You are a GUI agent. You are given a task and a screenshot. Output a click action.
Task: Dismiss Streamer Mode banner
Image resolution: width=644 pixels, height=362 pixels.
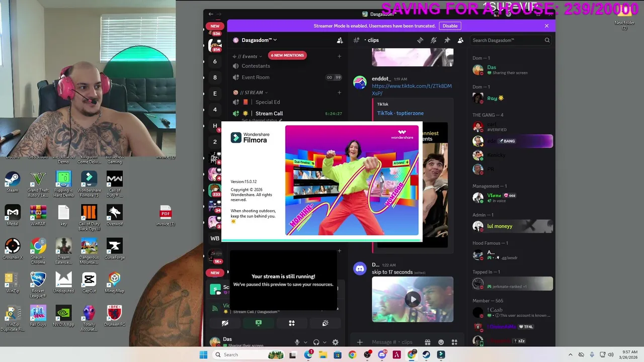pos(546,26)
